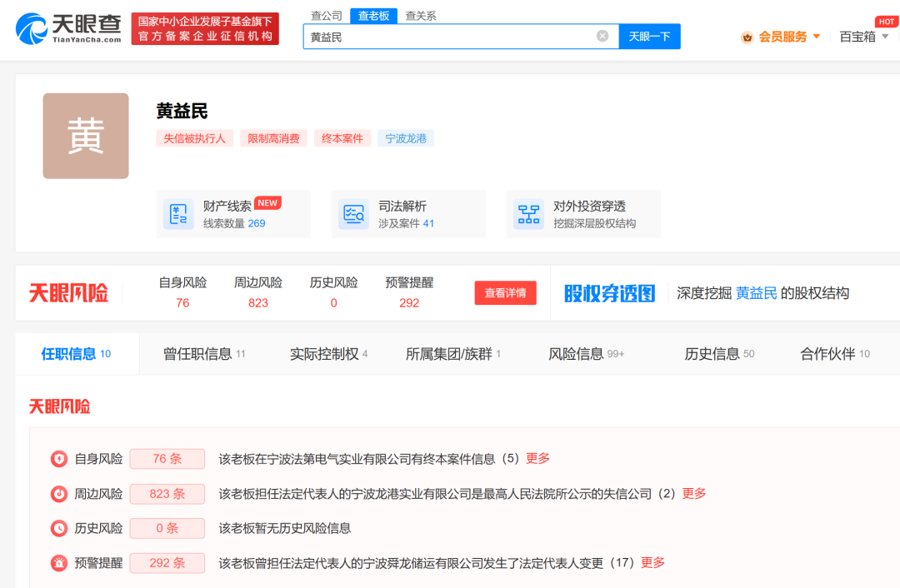Switch to the 查公司 search tab
The image size is (900, 588).
coord(327,16)
